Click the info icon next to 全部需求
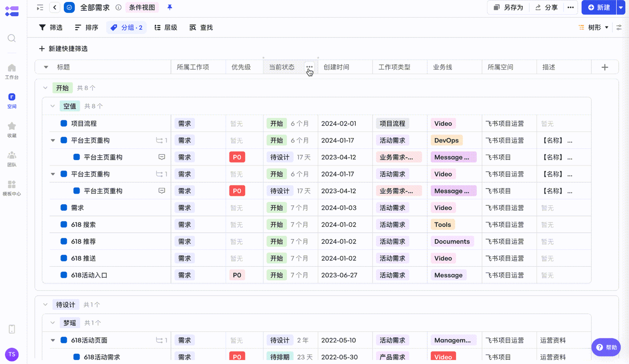 click(118, 7)
